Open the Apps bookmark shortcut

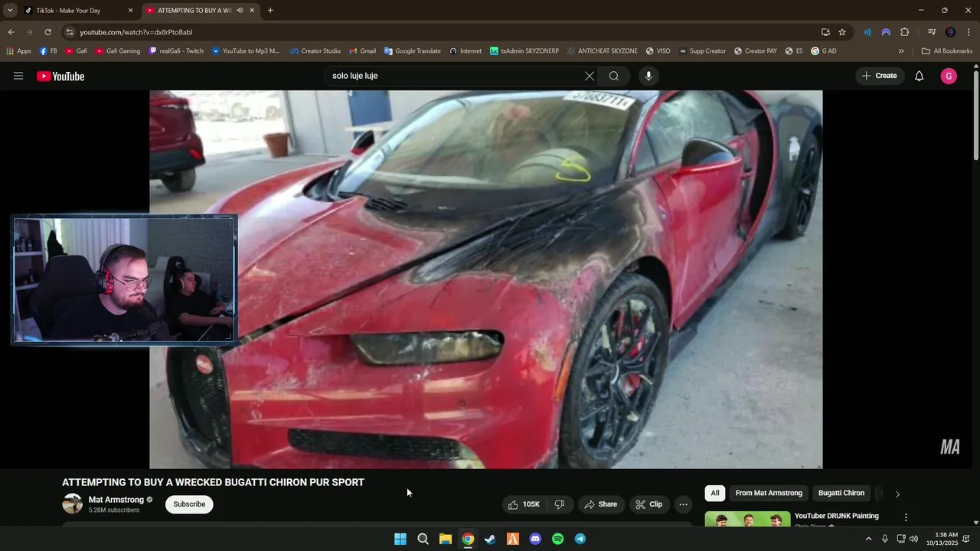pyautogui.click(x=18, y=51)
